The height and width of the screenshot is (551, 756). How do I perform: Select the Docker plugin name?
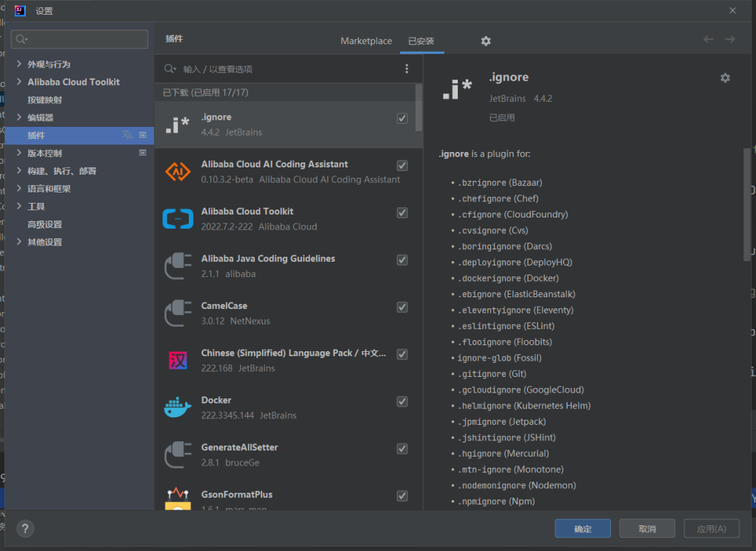pos(216,401)
